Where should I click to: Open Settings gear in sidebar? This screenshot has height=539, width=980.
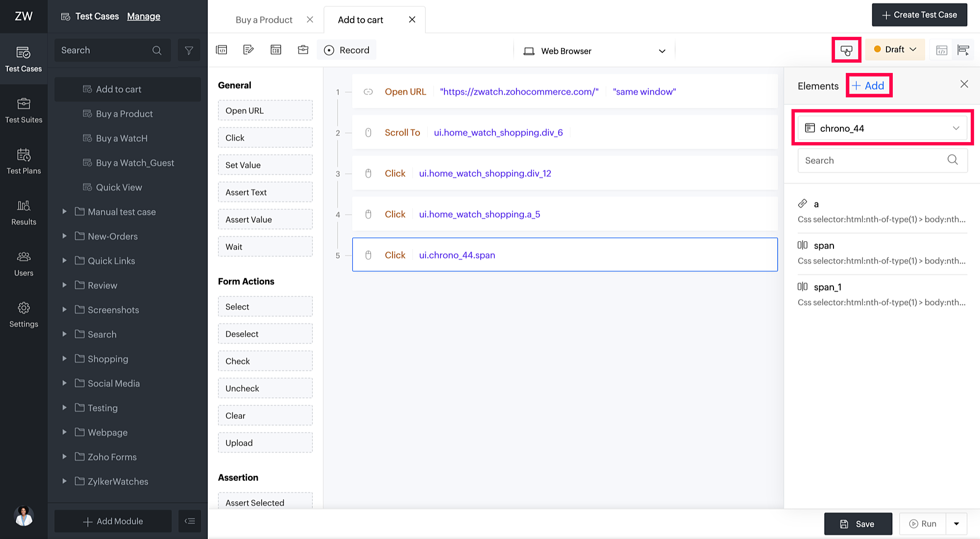tap(24, 315)
